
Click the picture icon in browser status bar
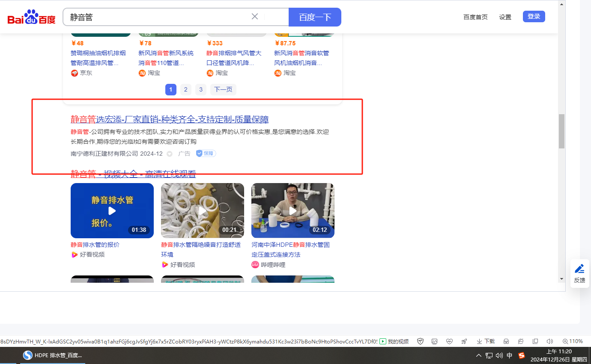click(435, 341)
